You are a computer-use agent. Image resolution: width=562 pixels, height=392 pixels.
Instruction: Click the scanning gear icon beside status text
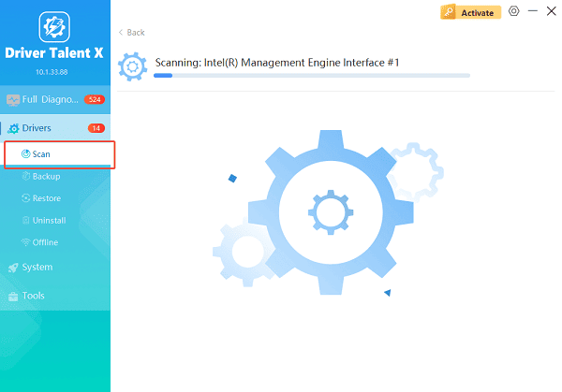[x=132, y=65]
